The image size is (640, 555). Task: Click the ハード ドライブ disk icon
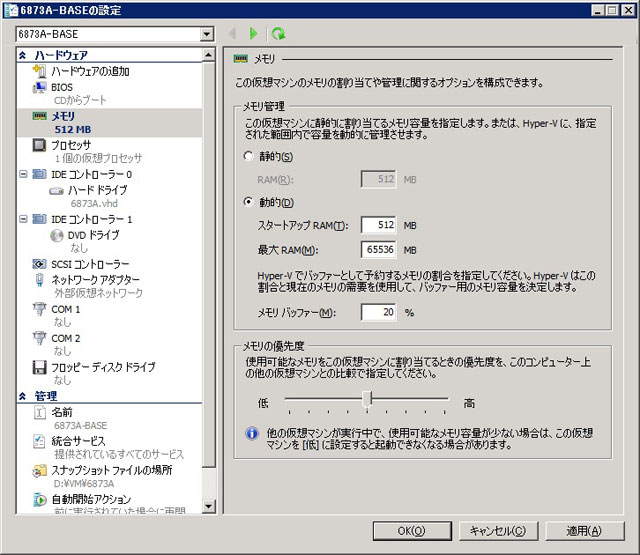coord(56,191)
